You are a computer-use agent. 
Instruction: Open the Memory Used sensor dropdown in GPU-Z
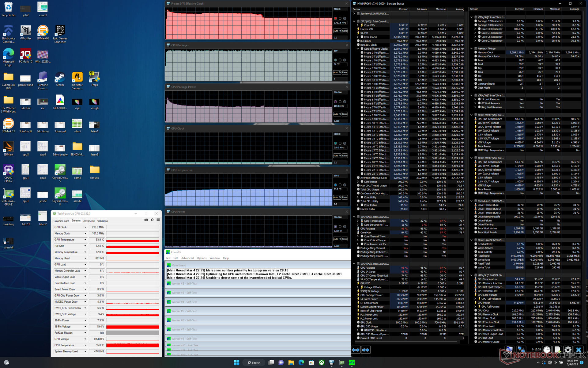point(85,258)
